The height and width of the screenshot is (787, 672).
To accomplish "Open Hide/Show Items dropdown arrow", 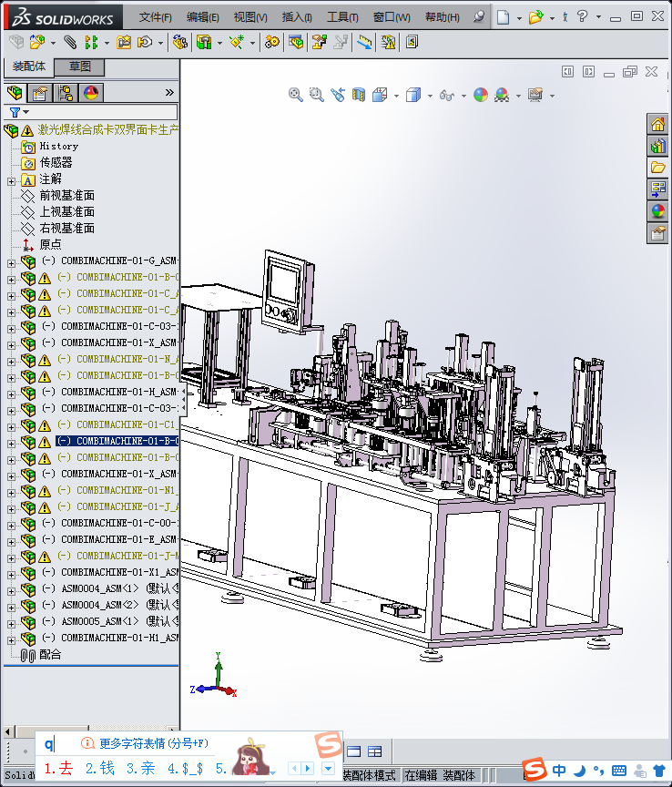I will pos(463,96).
